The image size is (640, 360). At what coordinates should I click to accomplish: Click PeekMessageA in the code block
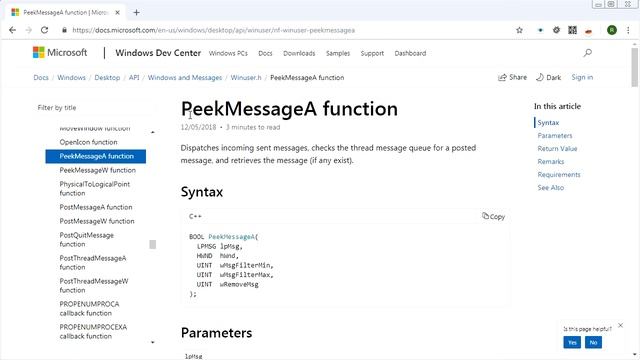231,237
